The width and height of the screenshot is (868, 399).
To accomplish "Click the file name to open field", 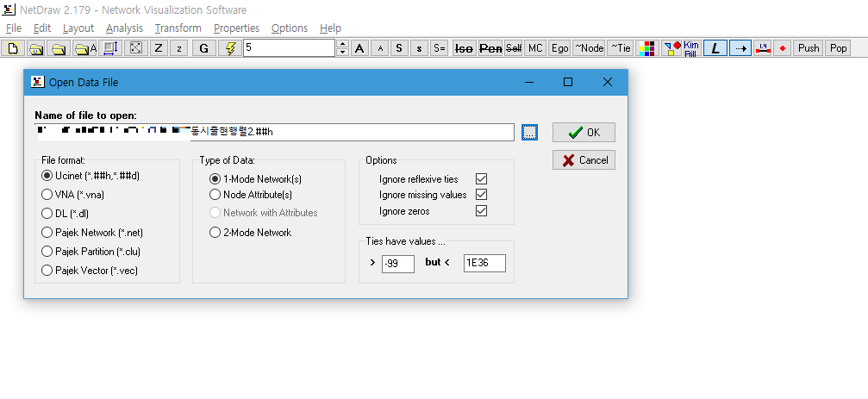I will (275, 132).
